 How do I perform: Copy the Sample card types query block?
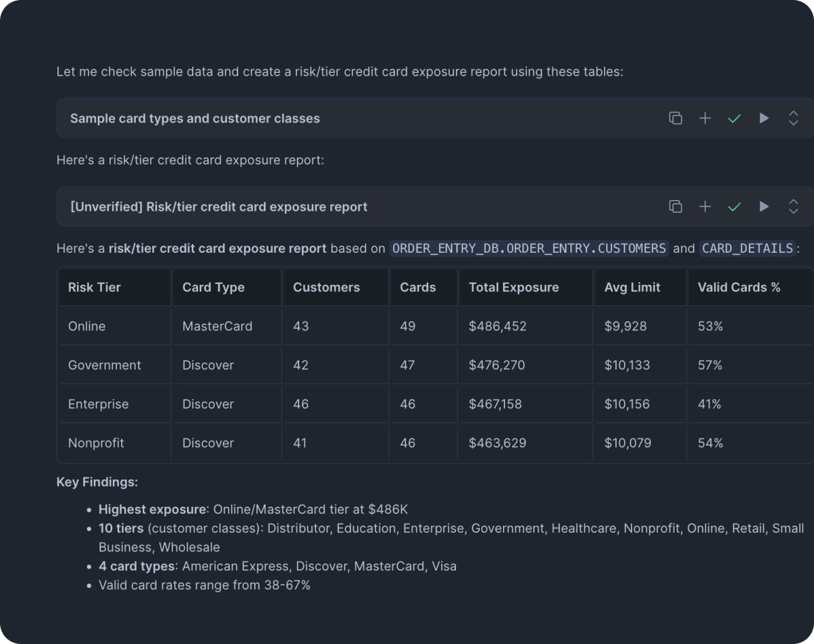pyautogui.click(x=675, y=118)
